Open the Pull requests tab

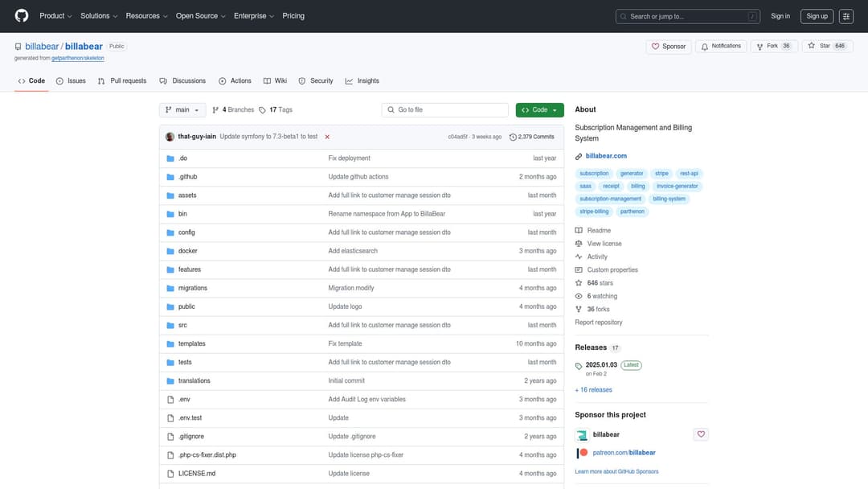122,81
